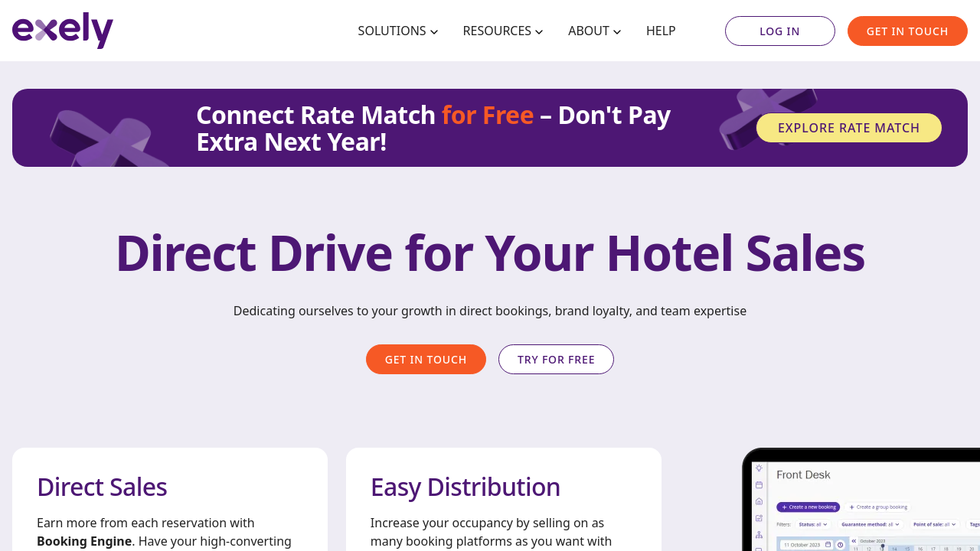Click the home icon in Front Desk sidebar

point(759,501)
